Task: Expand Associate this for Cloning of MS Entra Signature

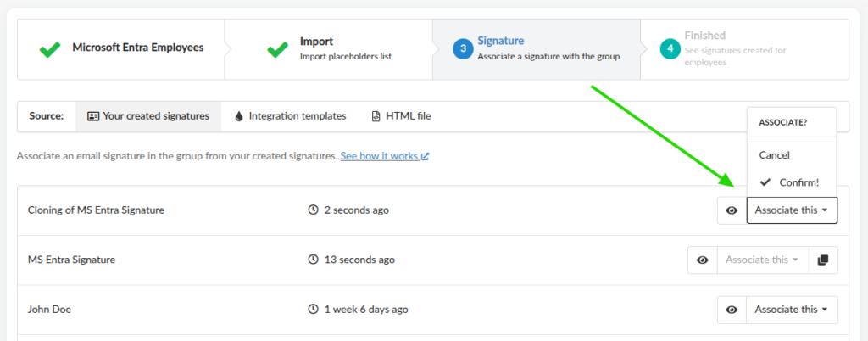Action: [791, 210]
